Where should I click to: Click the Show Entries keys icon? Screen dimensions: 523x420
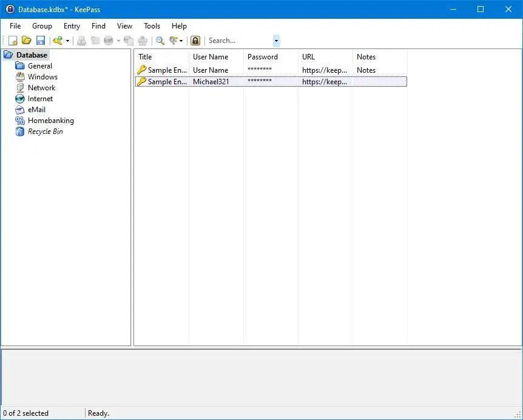coord(174,41)
